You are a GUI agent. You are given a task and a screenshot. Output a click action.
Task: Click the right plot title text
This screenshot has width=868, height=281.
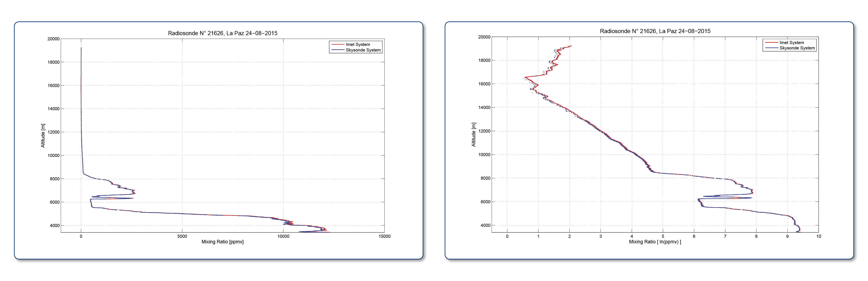655,31
